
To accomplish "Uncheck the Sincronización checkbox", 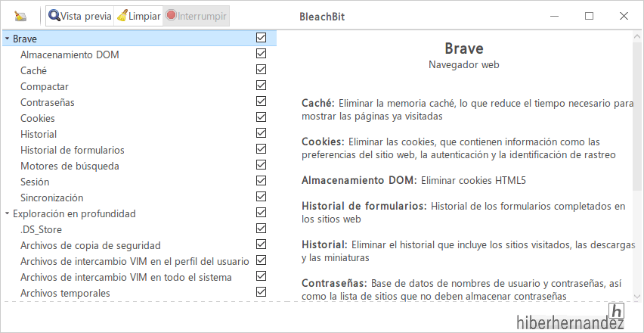I will pyautogui.click(x=261, y=197).
